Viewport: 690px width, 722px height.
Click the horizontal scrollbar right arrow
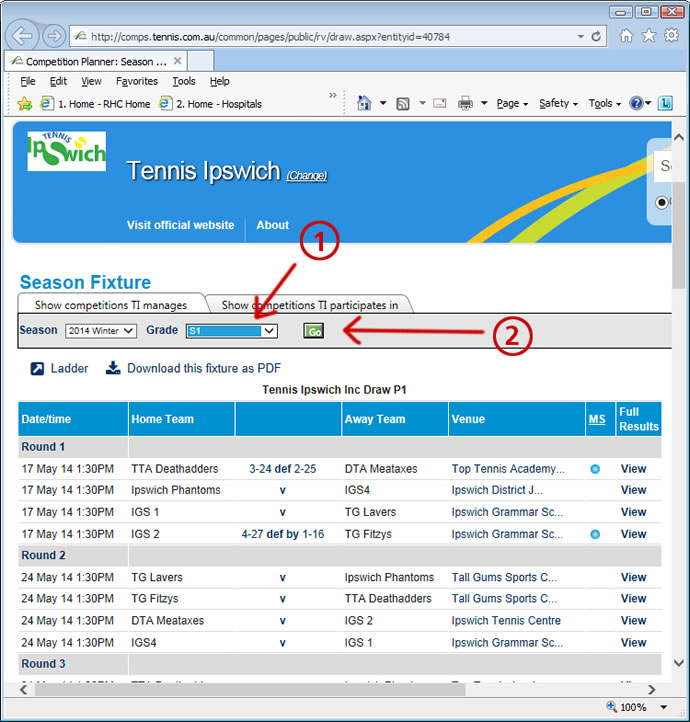651,690
